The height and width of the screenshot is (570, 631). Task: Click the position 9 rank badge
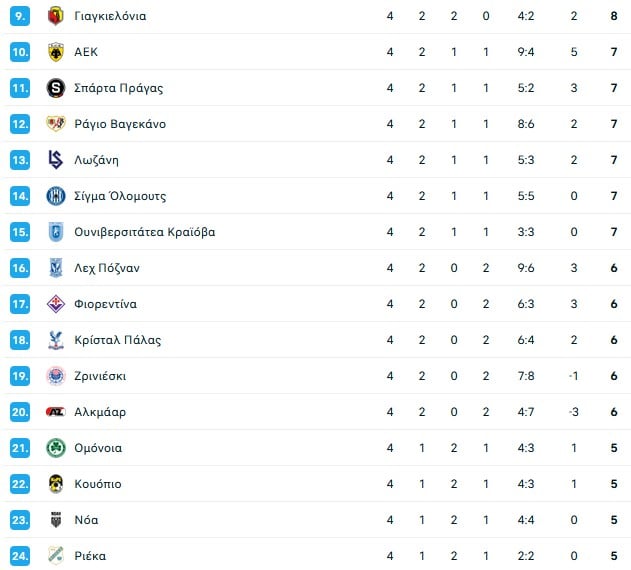[x=20, y=16]
